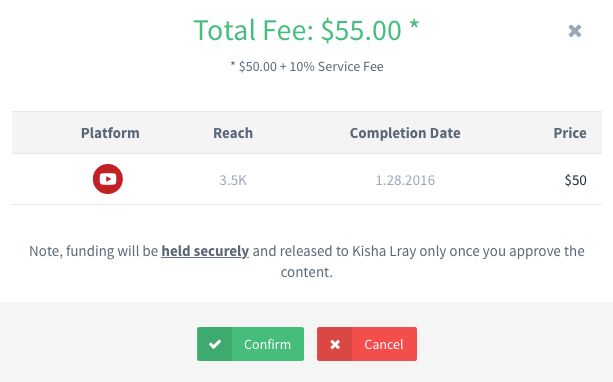Confirm the $55.00 payment

pos(250,344)
